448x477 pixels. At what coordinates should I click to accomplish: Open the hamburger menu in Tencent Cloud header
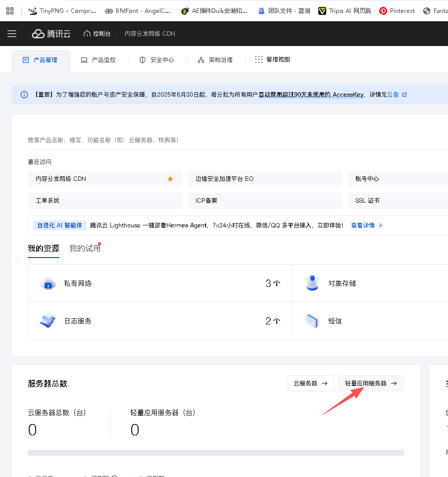point(12,34)
